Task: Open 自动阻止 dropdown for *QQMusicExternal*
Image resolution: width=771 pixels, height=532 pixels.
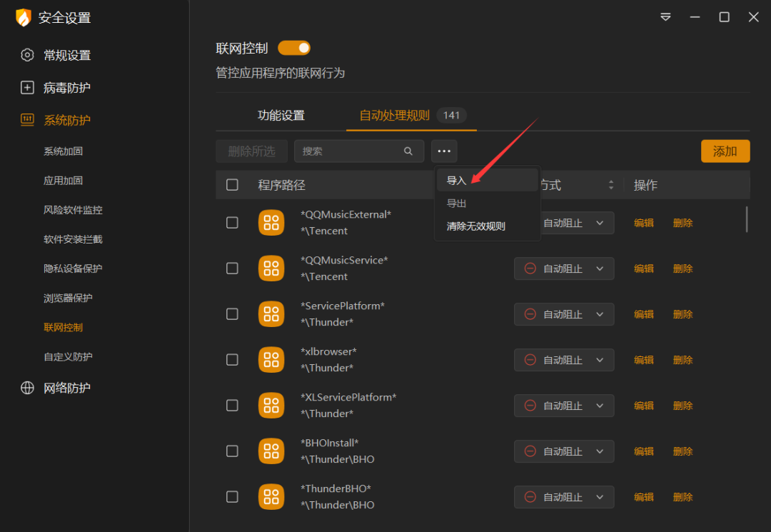Action: point(578,223)
